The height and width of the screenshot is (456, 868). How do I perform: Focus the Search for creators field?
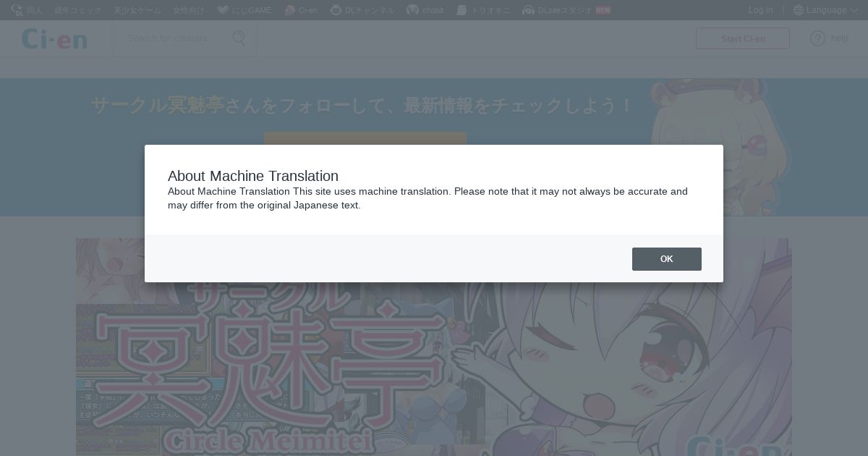tap(174, 38)
